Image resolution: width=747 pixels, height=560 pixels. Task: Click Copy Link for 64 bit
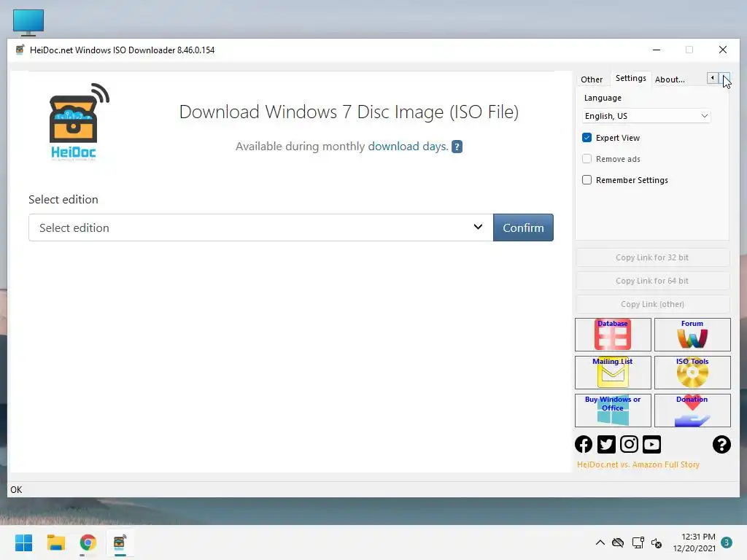tap(652, 281)
